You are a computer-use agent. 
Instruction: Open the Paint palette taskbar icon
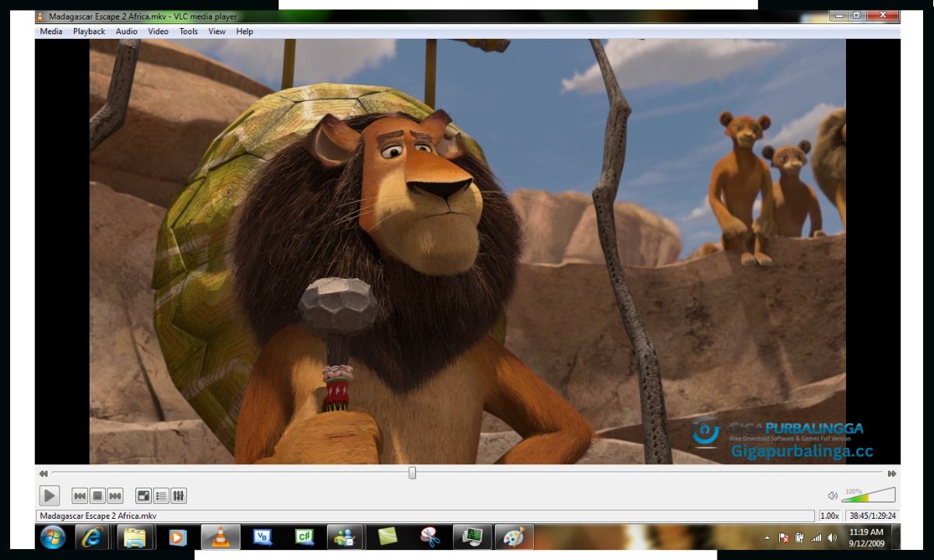pyautogui.click(x=514, y=537)
